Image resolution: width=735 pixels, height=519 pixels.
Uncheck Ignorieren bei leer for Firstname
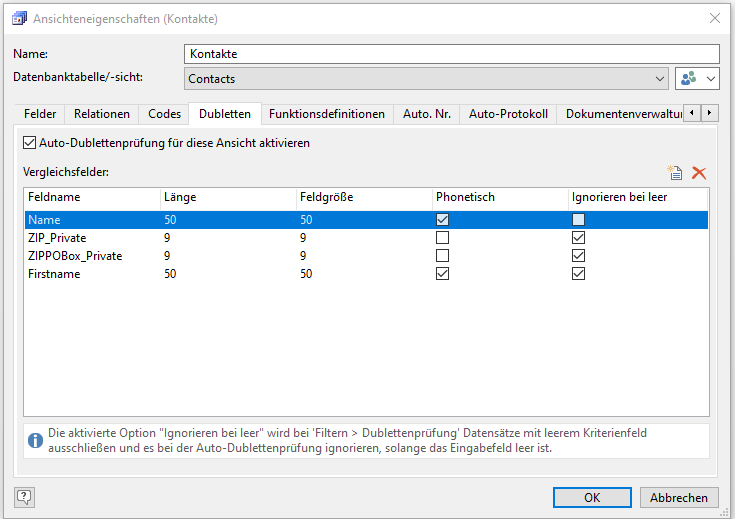click(577, 273)
